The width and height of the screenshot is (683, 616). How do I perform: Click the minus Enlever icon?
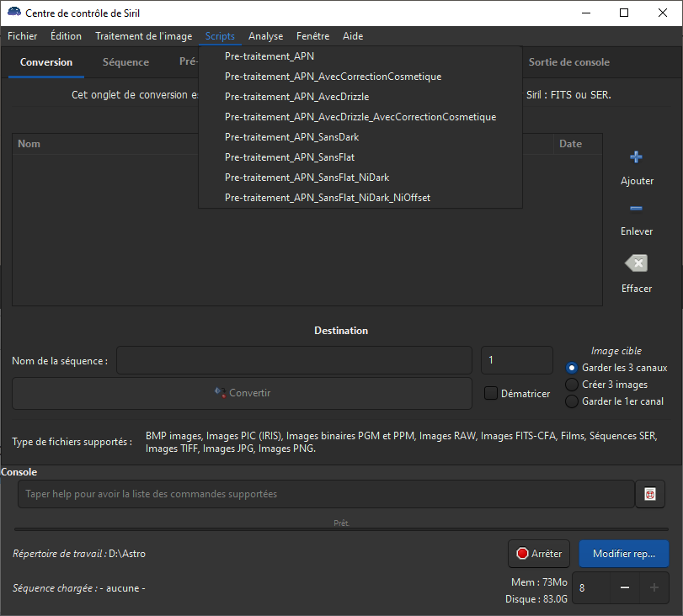click(636, 208)
